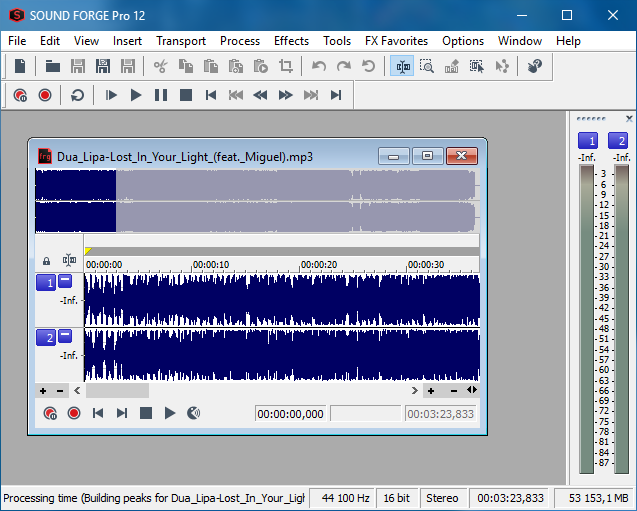Click the interactive tutorials icon
This screenshot has width=637, height=511.
pyautogui.click(x=535, y=66)
